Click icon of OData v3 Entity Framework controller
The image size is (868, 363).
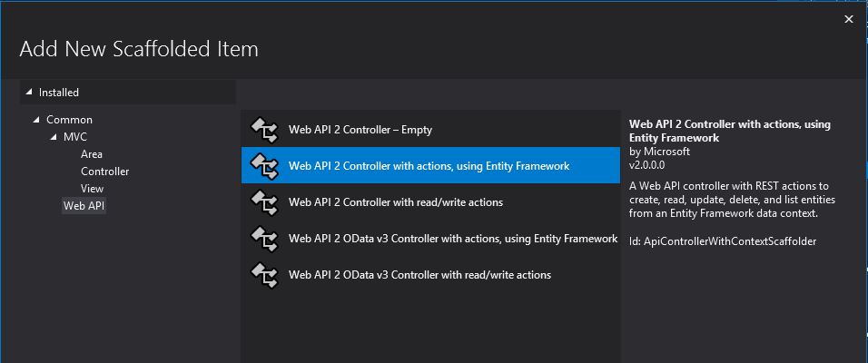(x=264, y=239)
